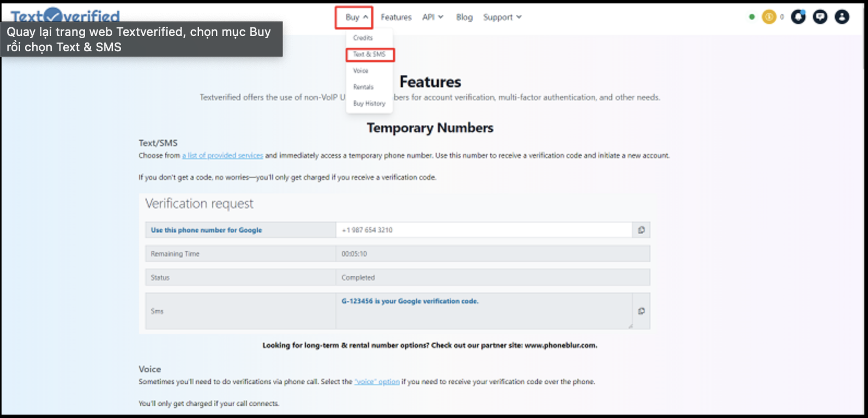Click the green status dot indicator

point(752,17)
